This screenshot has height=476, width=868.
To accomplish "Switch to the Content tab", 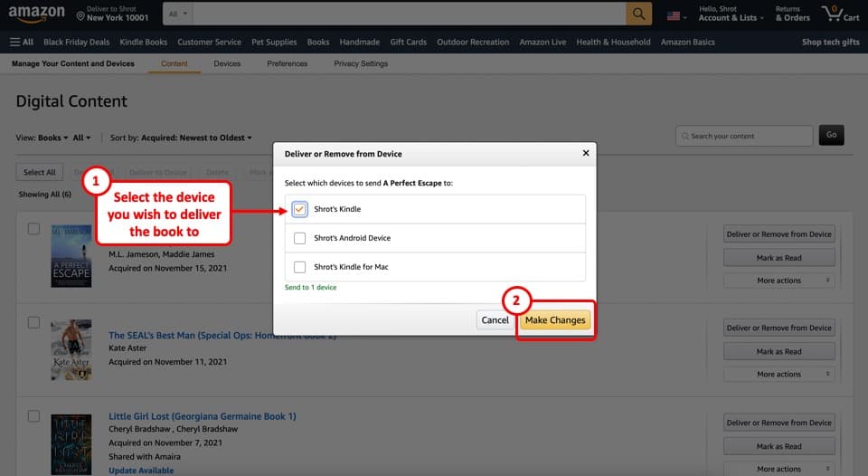I will point(175,63).
